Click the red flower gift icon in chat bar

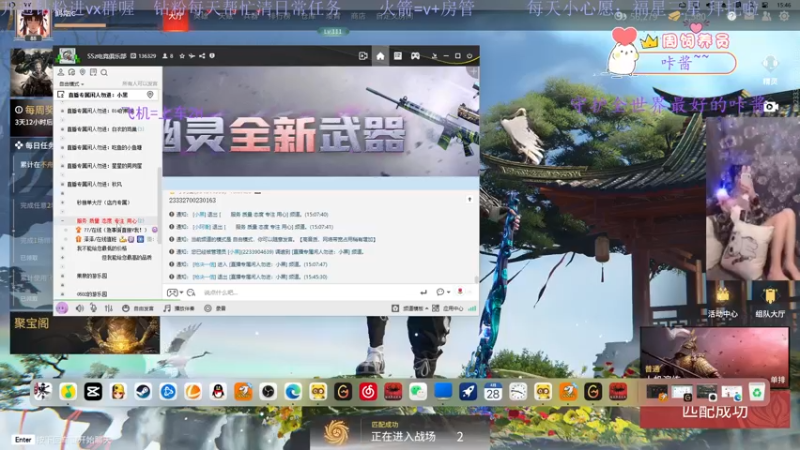tap(460, 292)
